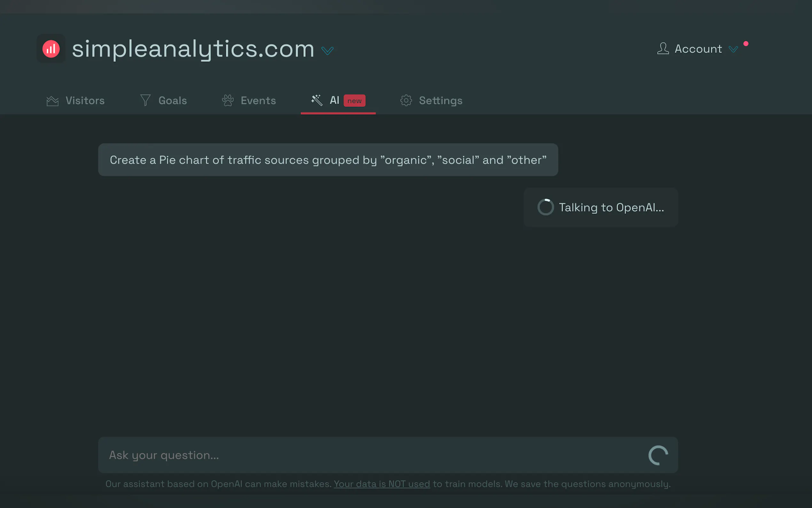Click the Account label
This screenshot has height=508, width=812.
tap(698, 49)
